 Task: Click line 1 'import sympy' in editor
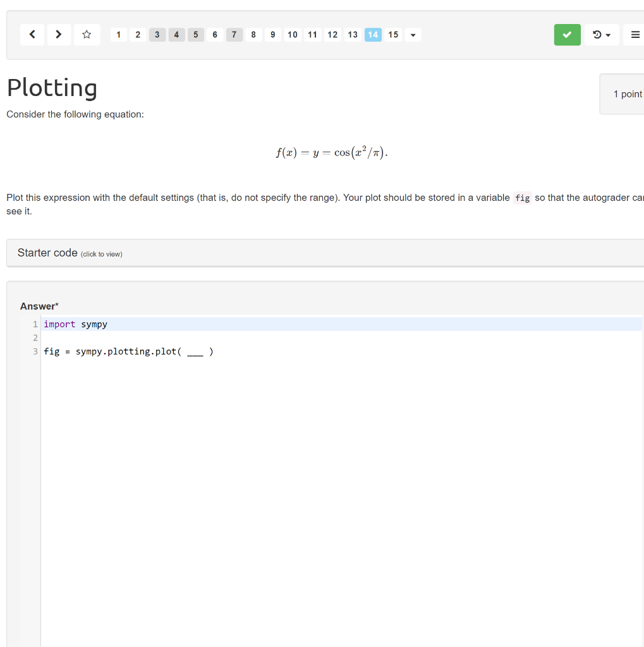click(x=341, y=324)
